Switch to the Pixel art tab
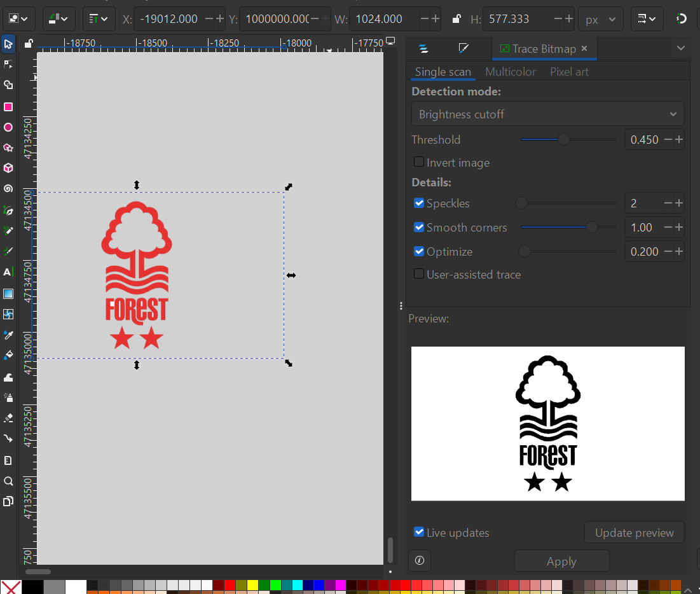Image resolution: width=700 pixels, height=594 pixels. click(x=568, y=71)
